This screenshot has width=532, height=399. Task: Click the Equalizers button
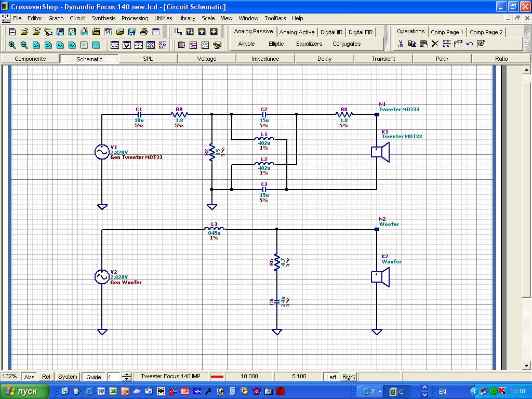(x=309, y=44)
